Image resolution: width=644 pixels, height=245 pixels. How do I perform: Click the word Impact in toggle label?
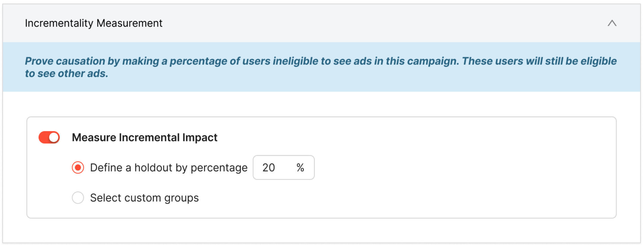200,137
